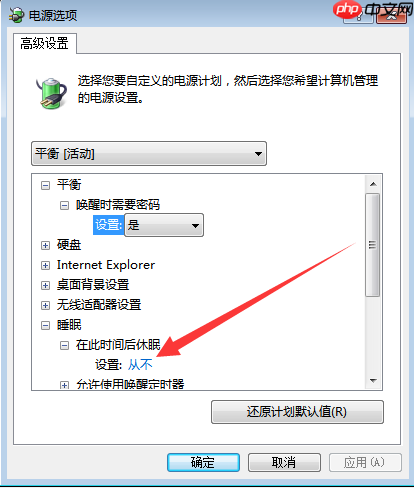
Task: Click the Power Options title bar icon
Action: coord(16,15)
